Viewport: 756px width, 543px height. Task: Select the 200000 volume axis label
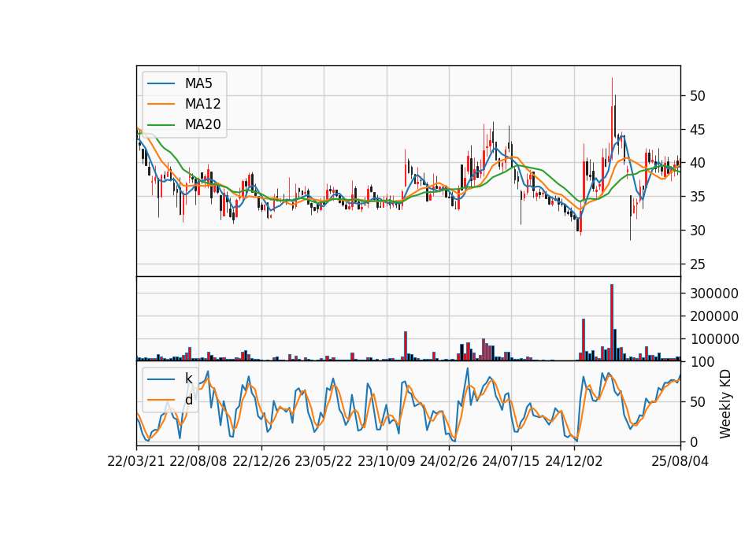pyautogui.click(x=714, y=316)
